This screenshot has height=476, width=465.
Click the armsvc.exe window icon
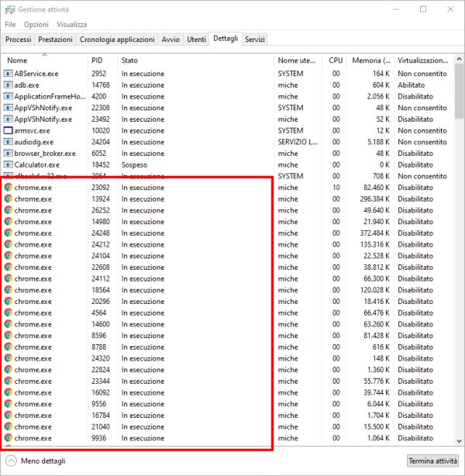coord(9,130)
